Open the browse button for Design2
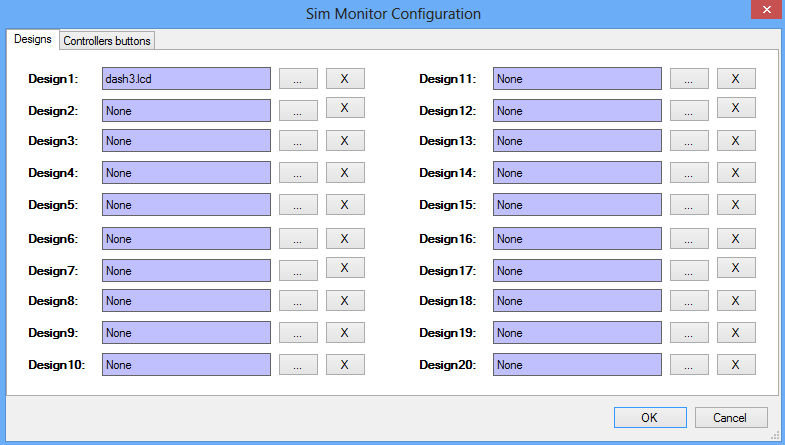Image resolution: width=785 pixels, height=445 pixels. coord(298,111)
